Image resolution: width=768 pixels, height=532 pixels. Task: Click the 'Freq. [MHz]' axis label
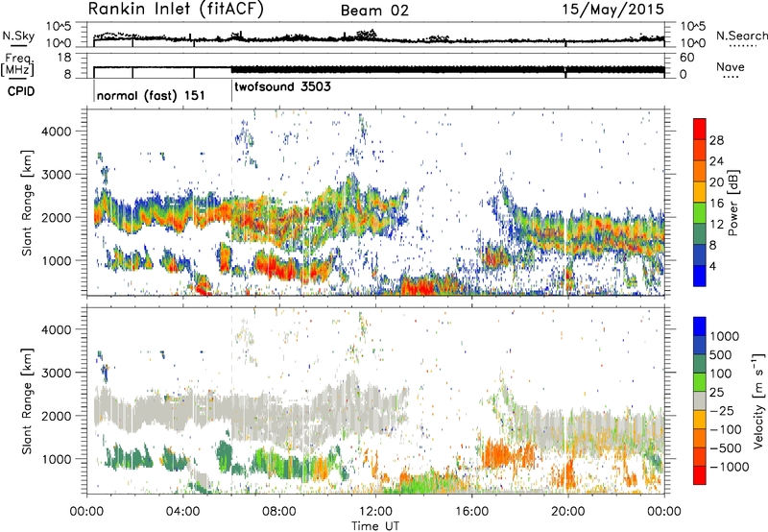pyautogui.click(x=17, y=64)
